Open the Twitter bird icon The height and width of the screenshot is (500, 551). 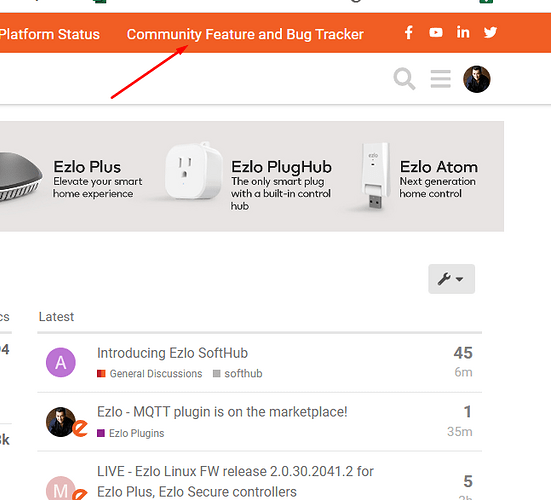[x=490, y=32]
